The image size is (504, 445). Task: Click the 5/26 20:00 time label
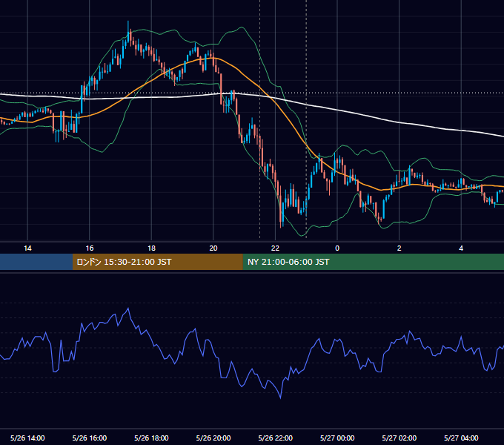213,438
